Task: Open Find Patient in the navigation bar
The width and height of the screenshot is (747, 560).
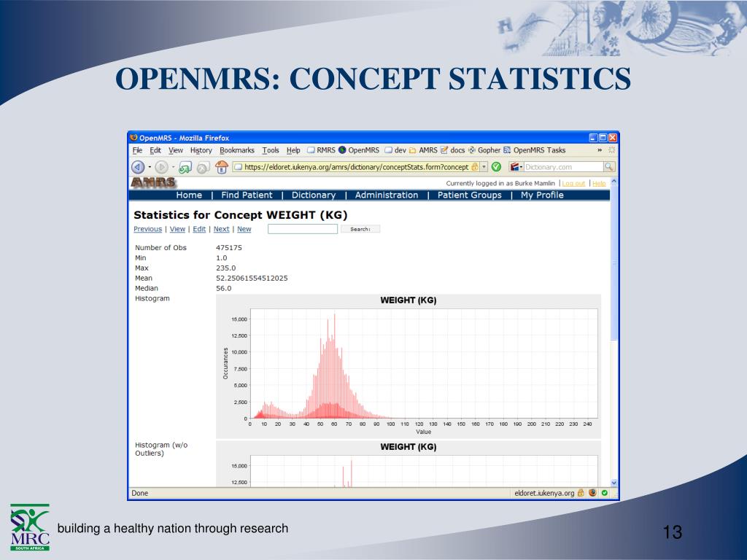Action: coord(247,195)
